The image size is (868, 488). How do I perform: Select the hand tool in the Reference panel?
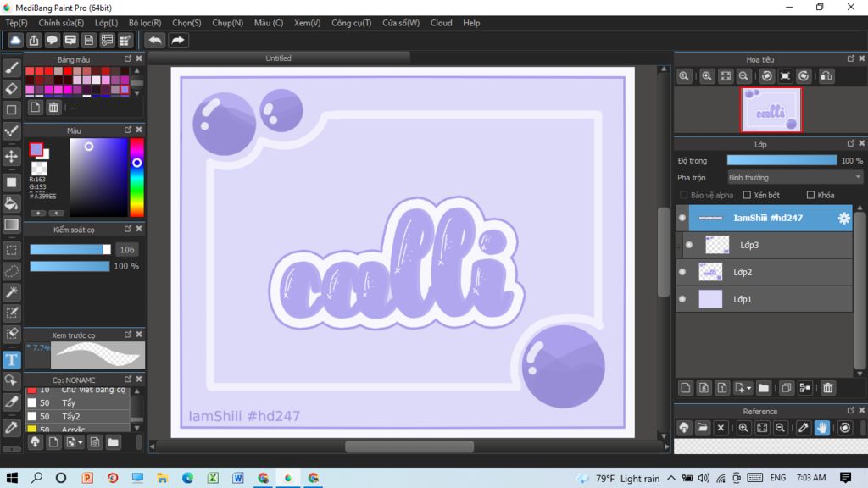coord(822,428)
